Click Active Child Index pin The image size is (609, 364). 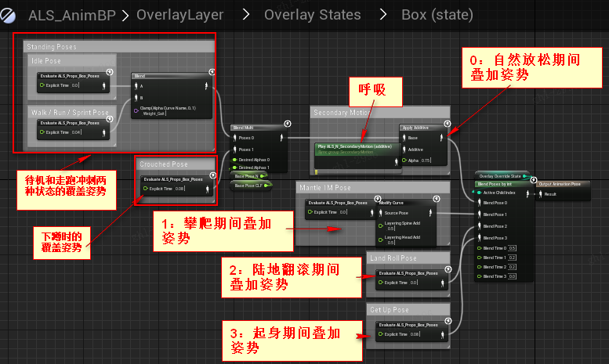[480, 193]
